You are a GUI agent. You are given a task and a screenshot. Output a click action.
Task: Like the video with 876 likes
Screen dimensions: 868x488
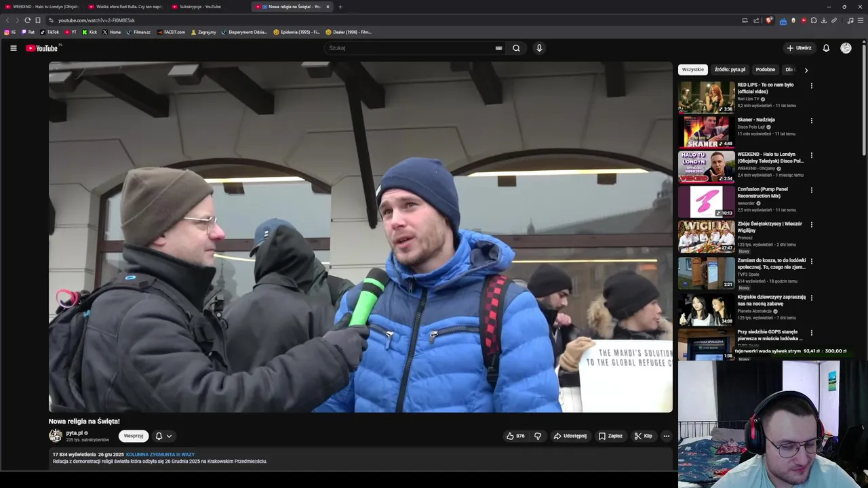coord(515,436)
